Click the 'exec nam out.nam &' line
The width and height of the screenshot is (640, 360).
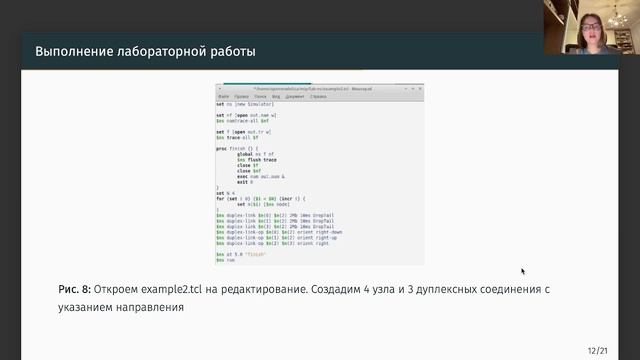[261, 177]
